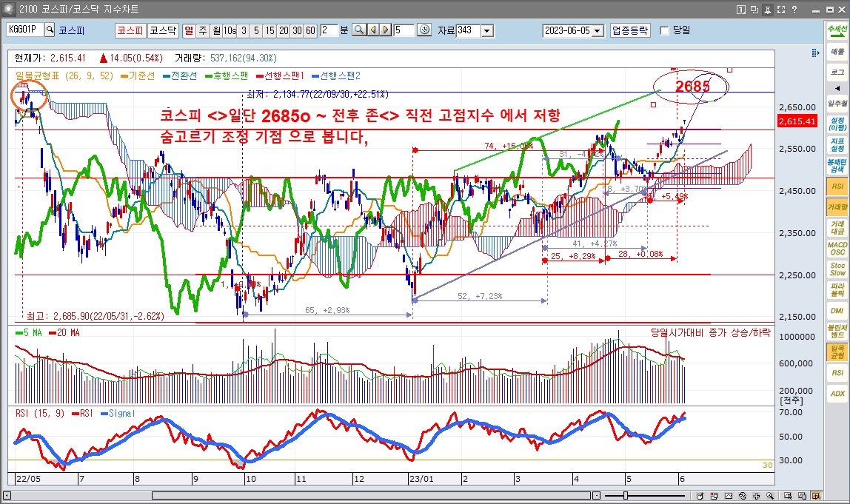The height and width of the screenshot is (504, 850).
Task: Click the 업종등락 button
Action: tap(629, 30)
